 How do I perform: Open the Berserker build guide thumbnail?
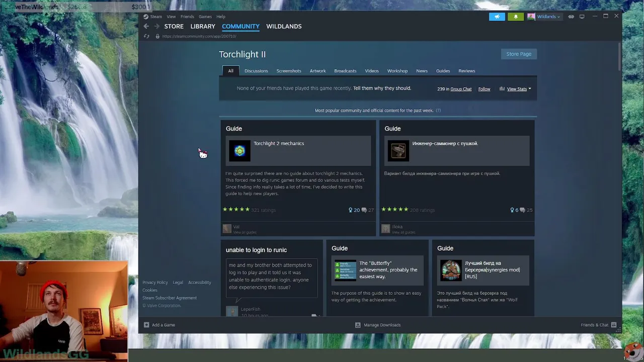pyautogui.click(x=451, y=270)
